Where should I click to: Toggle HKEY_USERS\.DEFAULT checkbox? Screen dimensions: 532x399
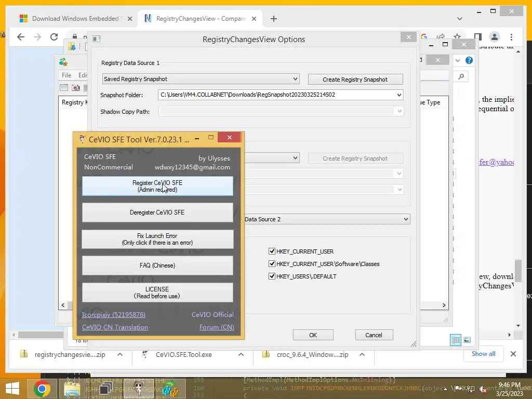(x=272, y=276)
